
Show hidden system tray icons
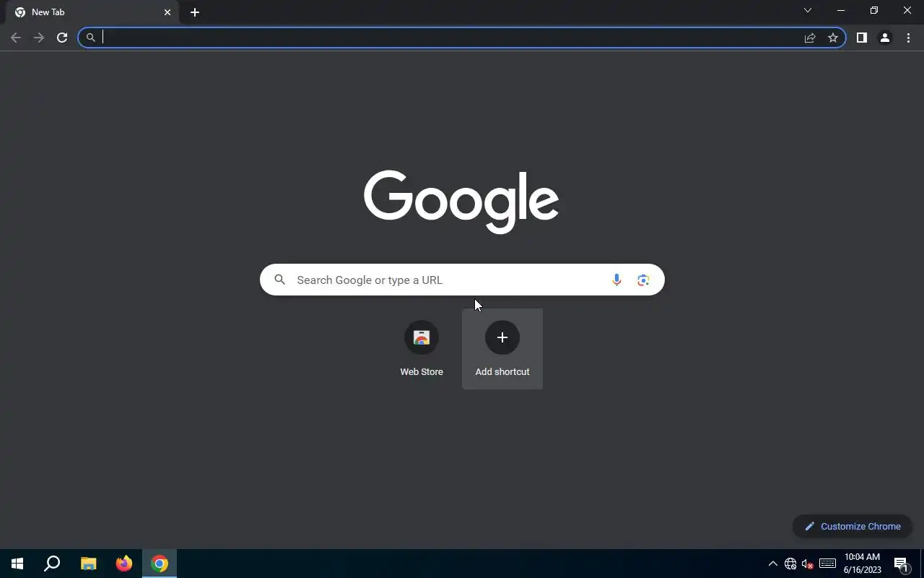click(772, 564)
